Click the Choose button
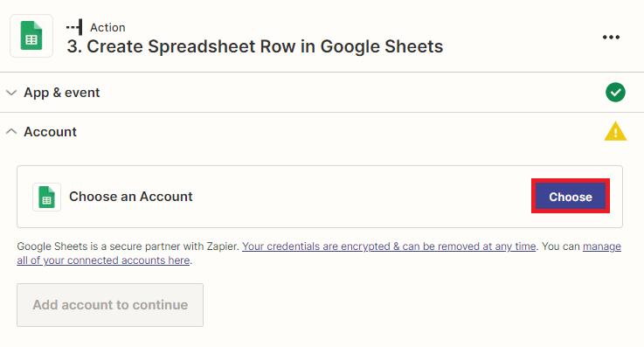The image size is (644, 347). 571,197
